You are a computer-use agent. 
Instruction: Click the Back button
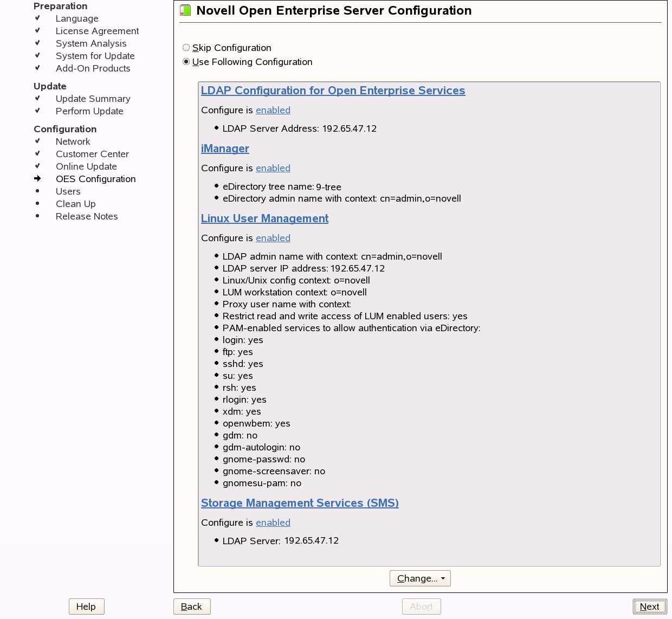(191, 607)
